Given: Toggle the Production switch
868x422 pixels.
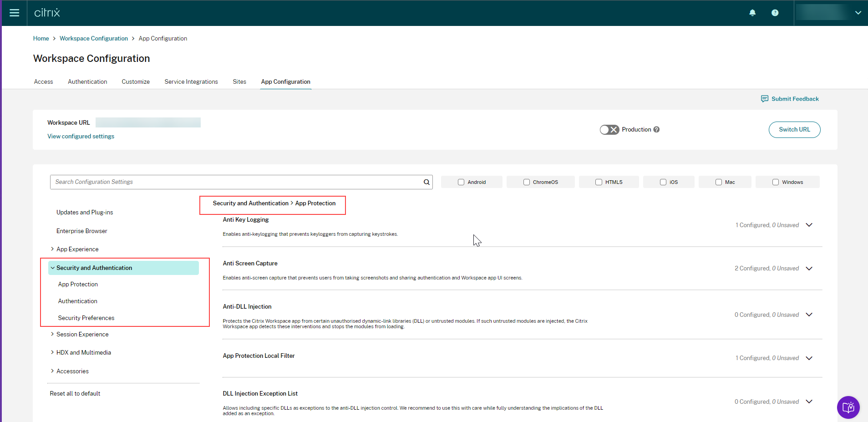Looking at the screenshot, I should point(609,130).
